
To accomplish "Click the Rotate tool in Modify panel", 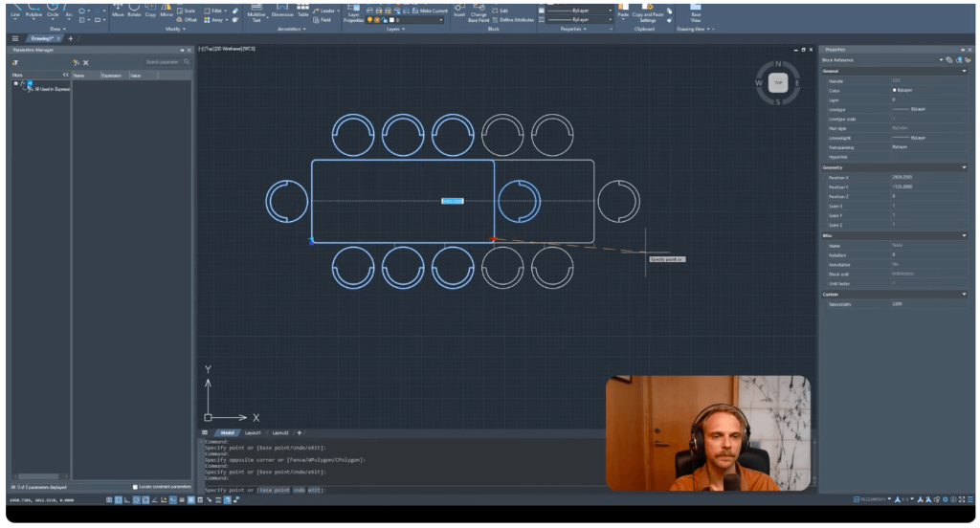I will [x=134, y=14].
